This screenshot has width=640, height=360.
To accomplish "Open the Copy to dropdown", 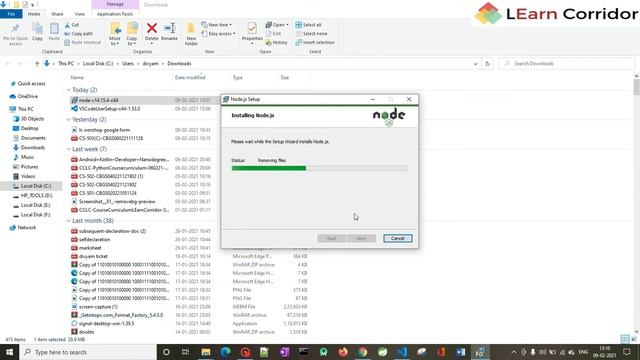I will pyautogui.click(x=132, y=34).
